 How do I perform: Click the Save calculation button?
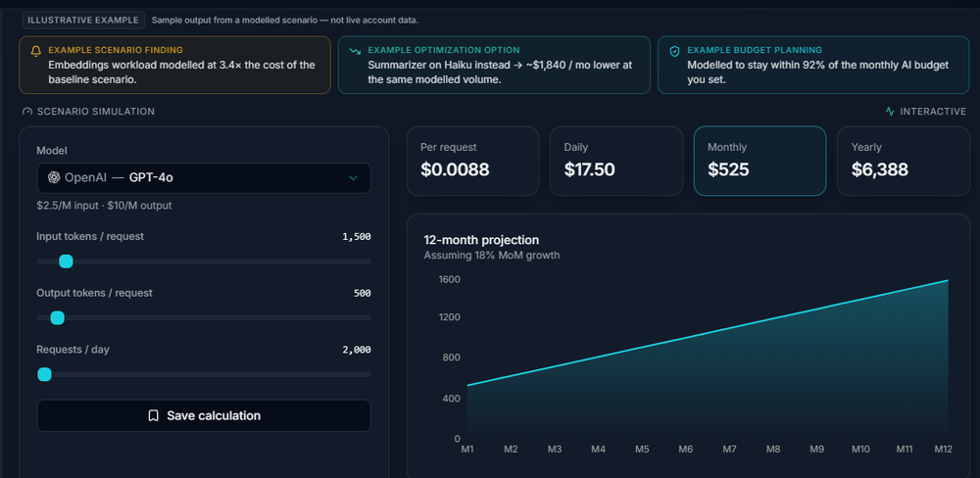[x=204, y=415]
